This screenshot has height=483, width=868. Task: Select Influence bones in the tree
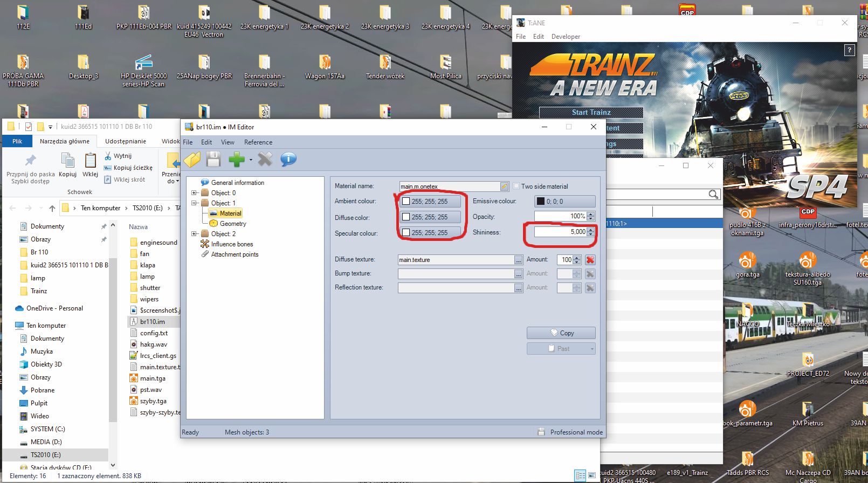232,244
